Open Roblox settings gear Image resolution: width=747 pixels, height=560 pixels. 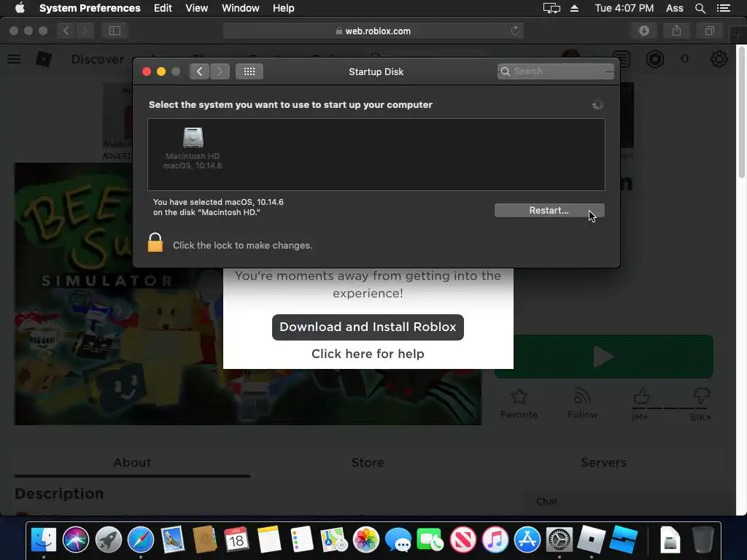(x=719, y=59)
